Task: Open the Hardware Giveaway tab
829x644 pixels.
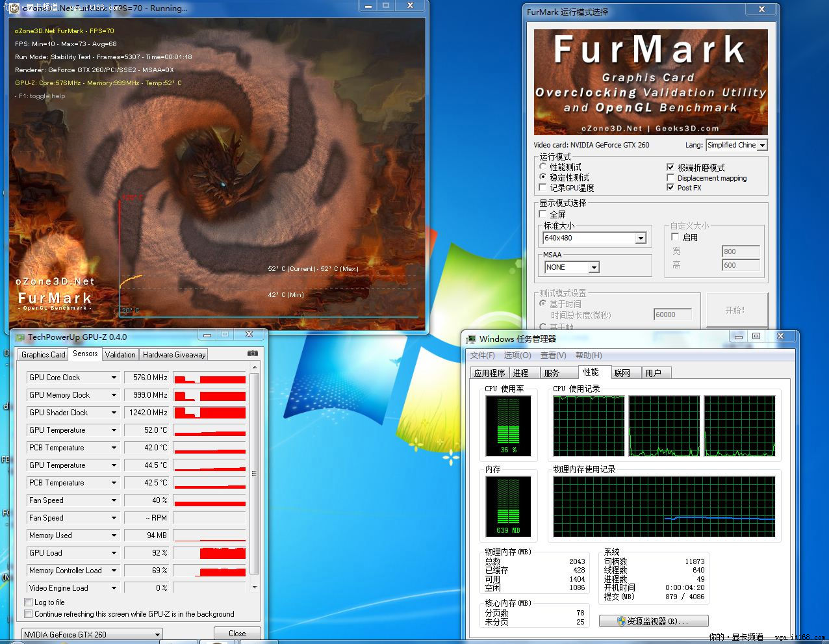Action: click(174, 355)
